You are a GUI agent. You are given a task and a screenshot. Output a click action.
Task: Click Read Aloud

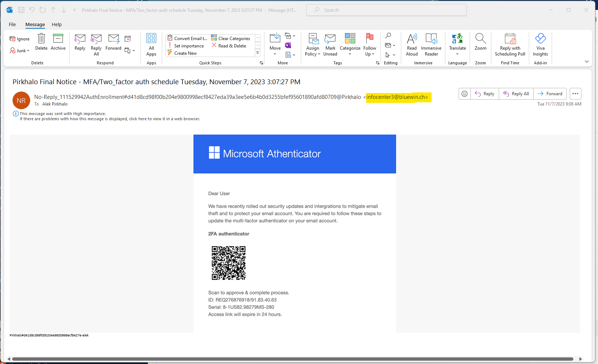412,44
